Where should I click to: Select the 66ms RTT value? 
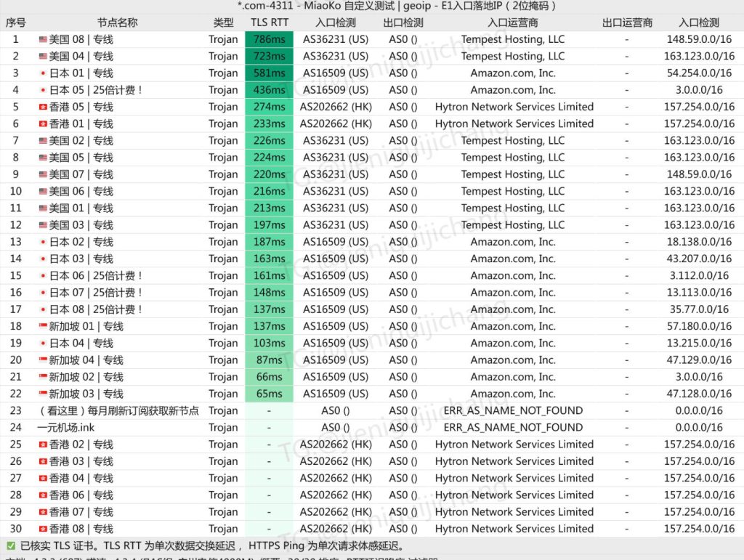pyautogui.click(x=269, y=377)
